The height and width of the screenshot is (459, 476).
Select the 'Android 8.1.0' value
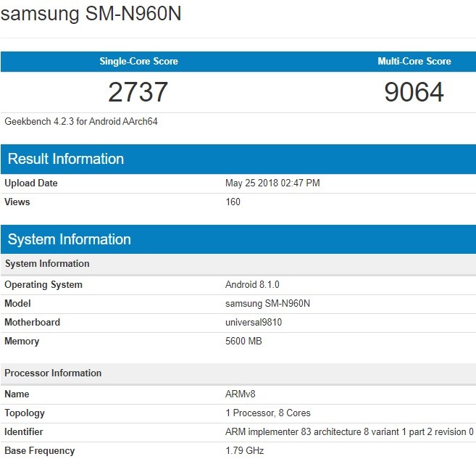coord(252,285)
